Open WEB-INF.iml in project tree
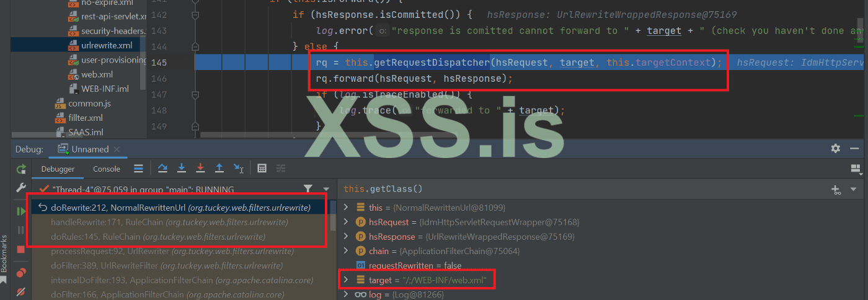 [x=105, y=89]
